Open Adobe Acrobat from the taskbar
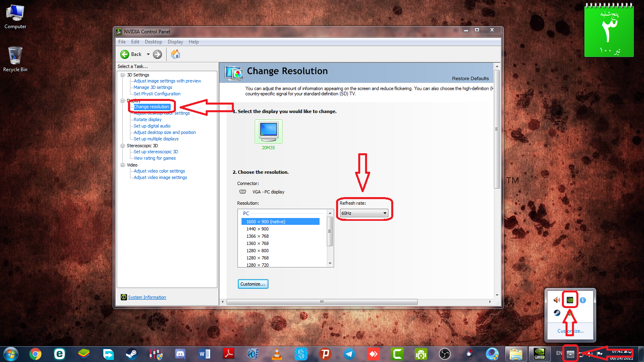644x362 pixels. (x=229, y=354)
